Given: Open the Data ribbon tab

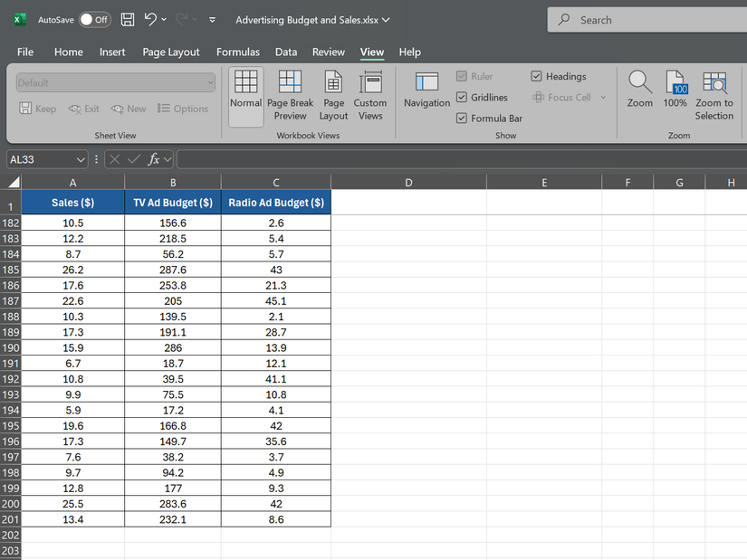Looking at the screenshot, I should [286, 52].
